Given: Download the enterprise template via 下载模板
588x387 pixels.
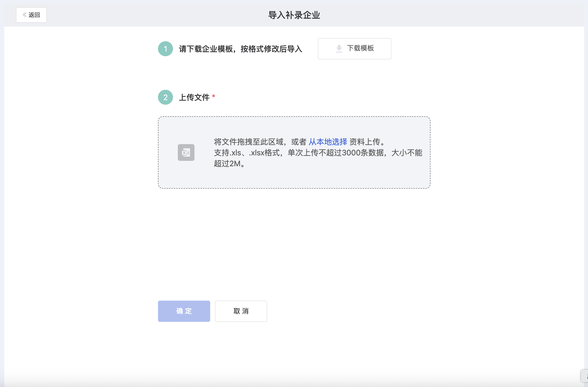Looking at the screenshot, I should 354,49.
